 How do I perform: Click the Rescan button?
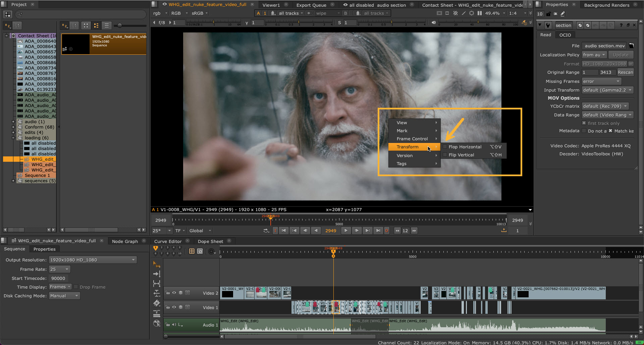point(625,72)
